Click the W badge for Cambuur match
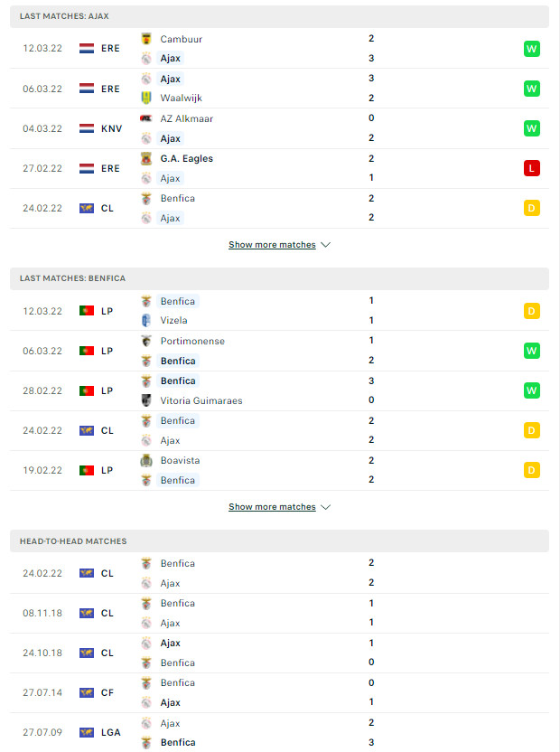Screen dimensions: 560x752 [532, 49]
